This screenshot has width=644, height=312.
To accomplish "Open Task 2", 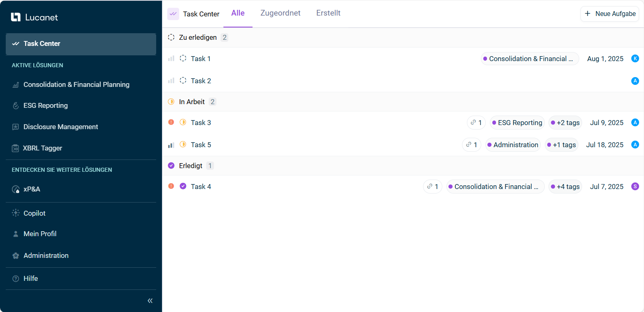I will pos(201,81).
